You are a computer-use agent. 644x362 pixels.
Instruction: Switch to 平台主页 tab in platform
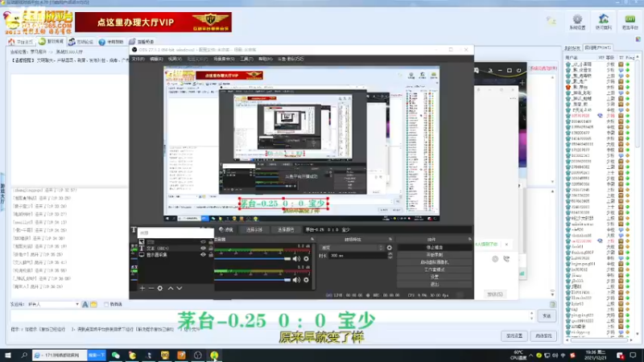[x=22, y=42]
